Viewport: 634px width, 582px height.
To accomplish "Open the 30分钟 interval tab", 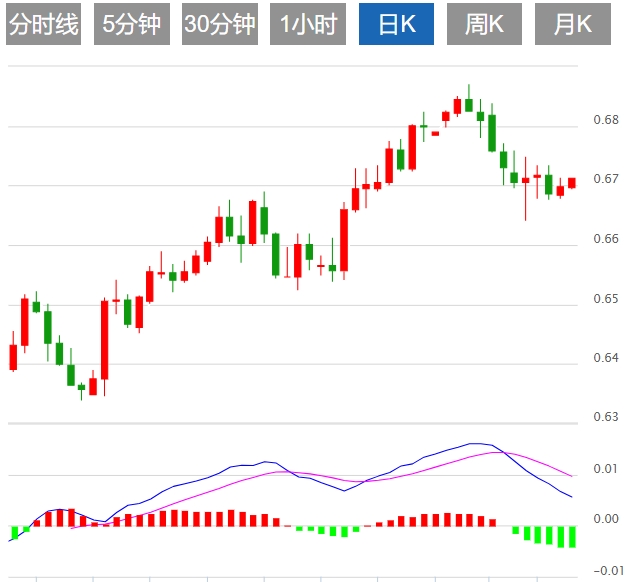I will (219, 25).
